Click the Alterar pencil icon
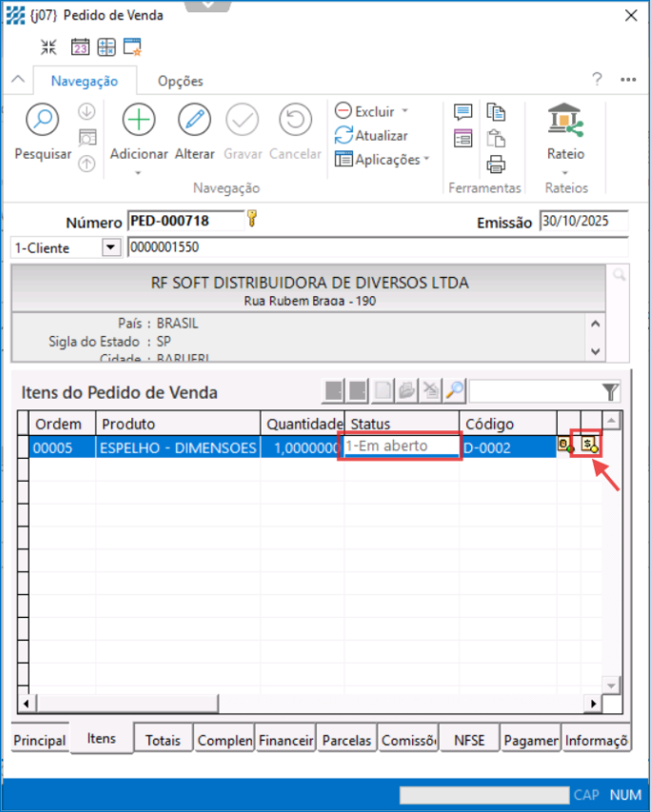The width and height of the screenshot is (651, 812). pyautogui.click(x=194, y=120)
